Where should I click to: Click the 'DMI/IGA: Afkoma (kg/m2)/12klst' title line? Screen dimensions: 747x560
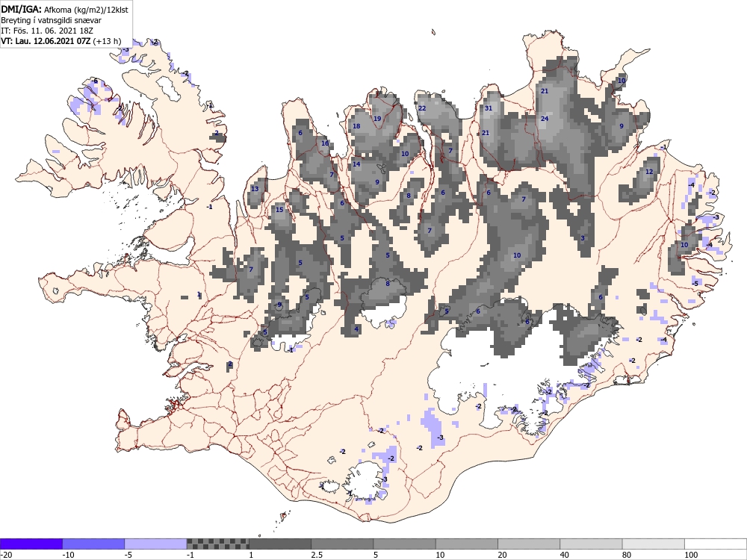click(64, 9)
